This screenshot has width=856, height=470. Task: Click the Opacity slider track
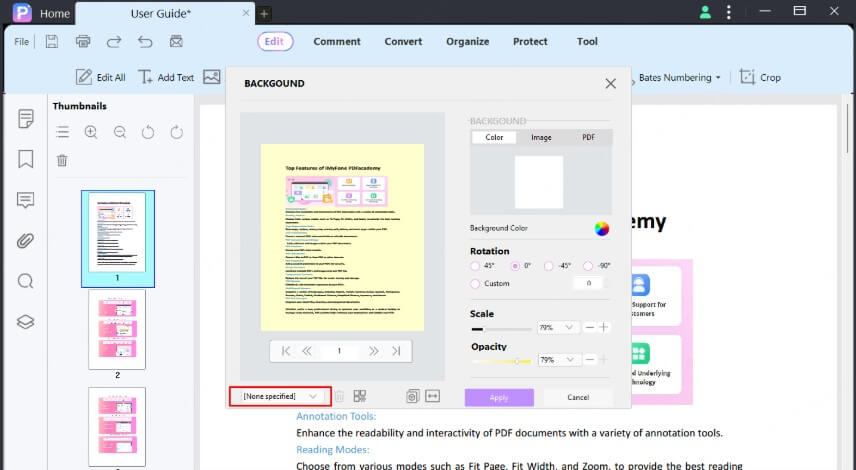click(x=501, y=361)
